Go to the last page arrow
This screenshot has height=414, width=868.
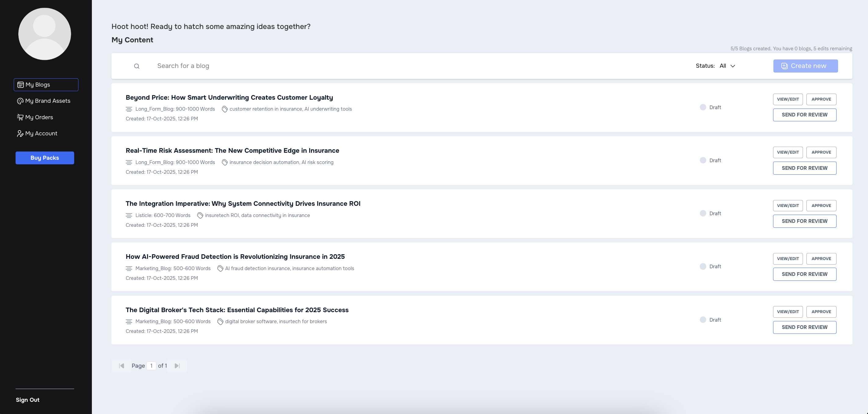tap(177, 366)
